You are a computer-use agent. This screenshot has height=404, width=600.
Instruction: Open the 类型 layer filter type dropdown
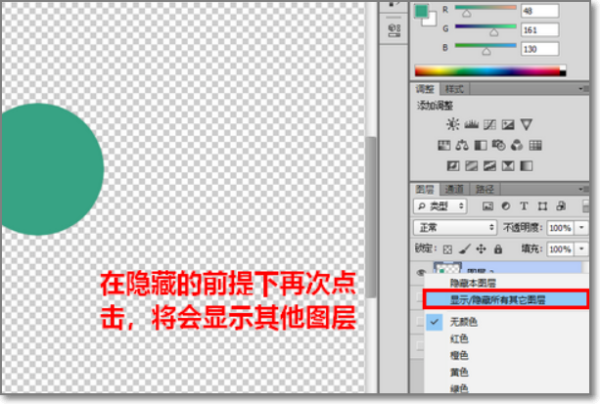click(440, 206)
